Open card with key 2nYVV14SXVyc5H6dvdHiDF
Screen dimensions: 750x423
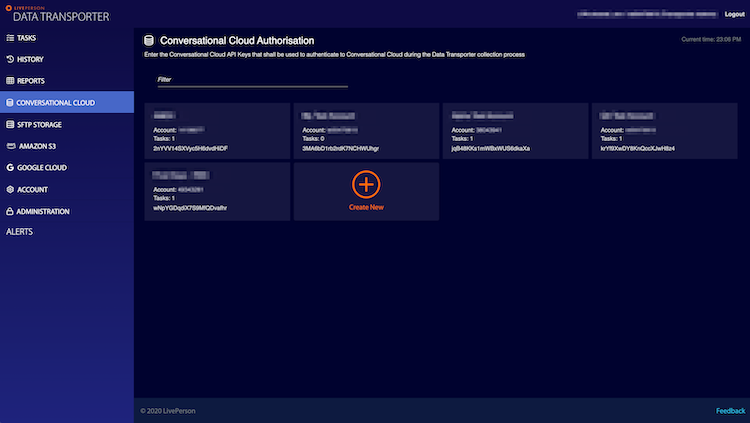(x=217, y=131)
